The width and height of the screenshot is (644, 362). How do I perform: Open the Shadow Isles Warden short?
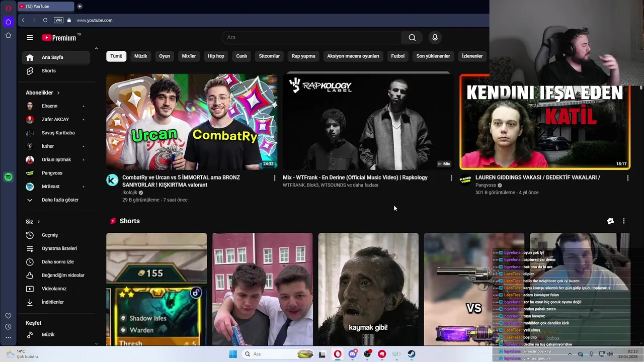click(x=156, y=289)
